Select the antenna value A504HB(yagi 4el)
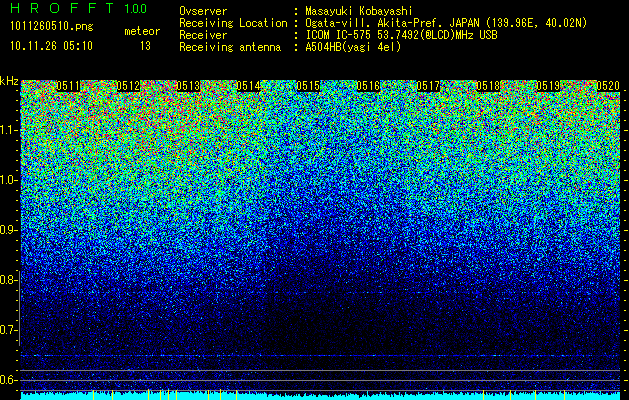The height and width of the screenshot is (400, 629). point(353,47)
